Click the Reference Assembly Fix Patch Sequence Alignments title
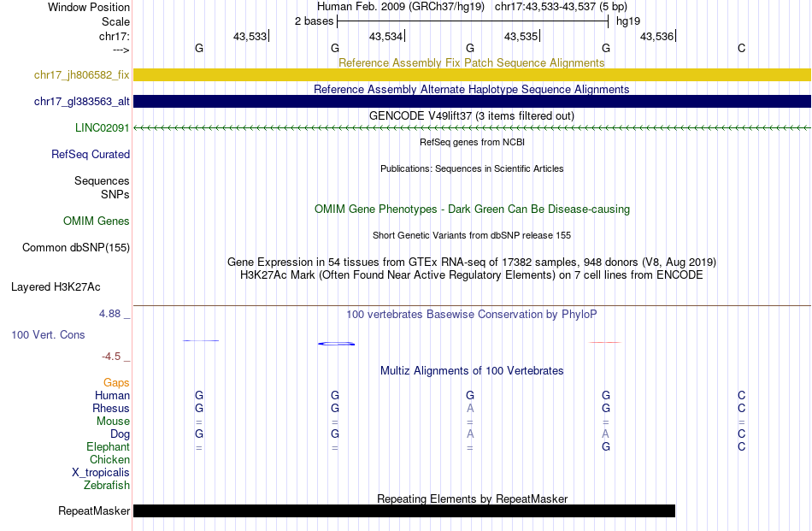Viewport: 812px width, 531px height. tap(472, 62)
